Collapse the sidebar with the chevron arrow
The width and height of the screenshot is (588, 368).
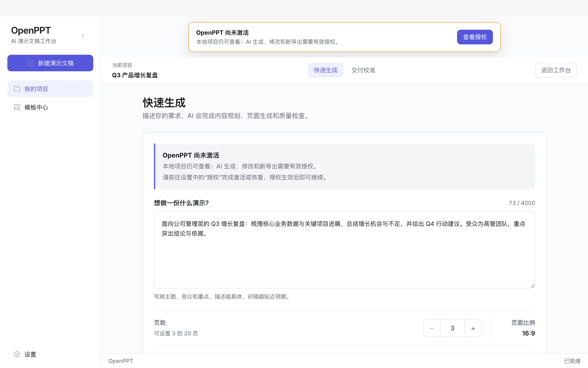[x=83, y=36]
